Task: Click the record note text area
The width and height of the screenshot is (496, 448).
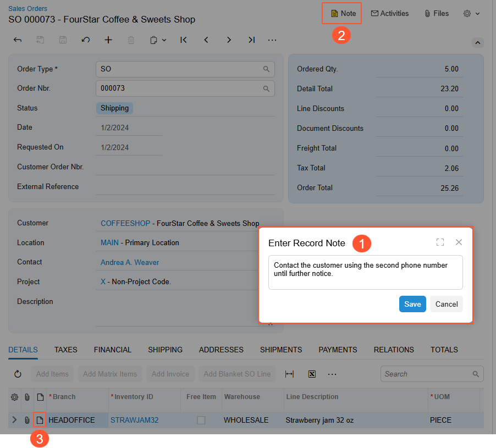Action: coord(365,272)
